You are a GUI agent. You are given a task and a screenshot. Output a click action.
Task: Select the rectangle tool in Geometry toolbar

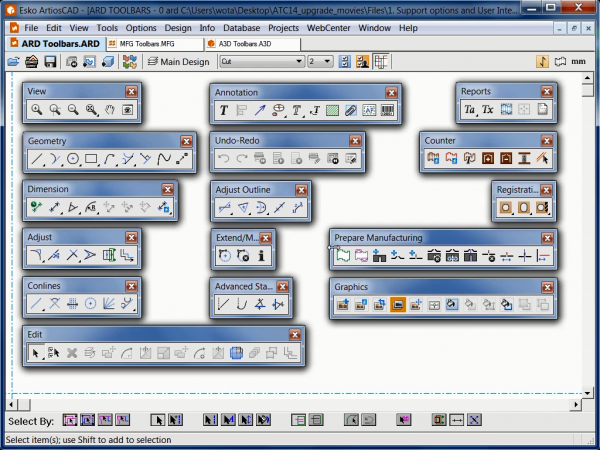point(91,159)
